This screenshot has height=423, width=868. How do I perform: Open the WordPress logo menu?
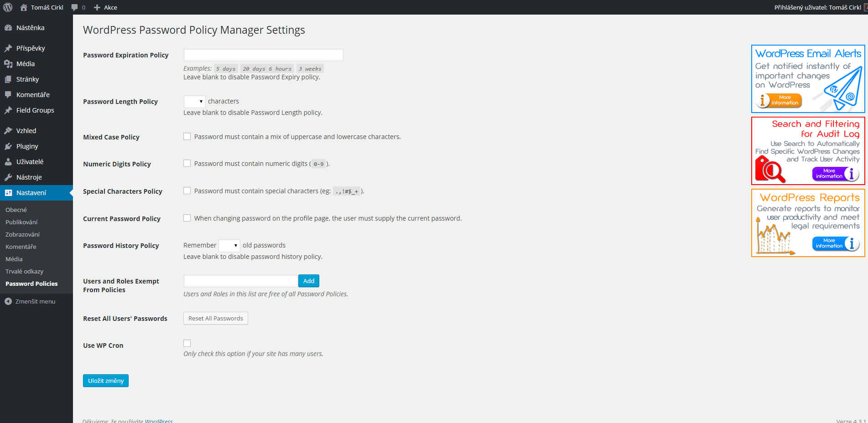click(x=8, y=7)
